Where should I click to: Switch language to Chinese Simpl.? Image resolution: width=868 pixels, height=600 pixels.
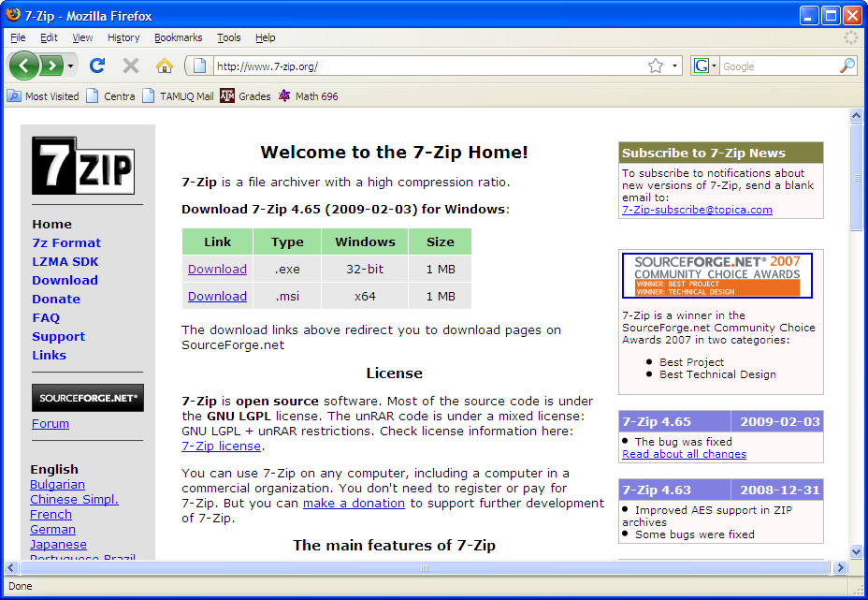pos(74,500)
